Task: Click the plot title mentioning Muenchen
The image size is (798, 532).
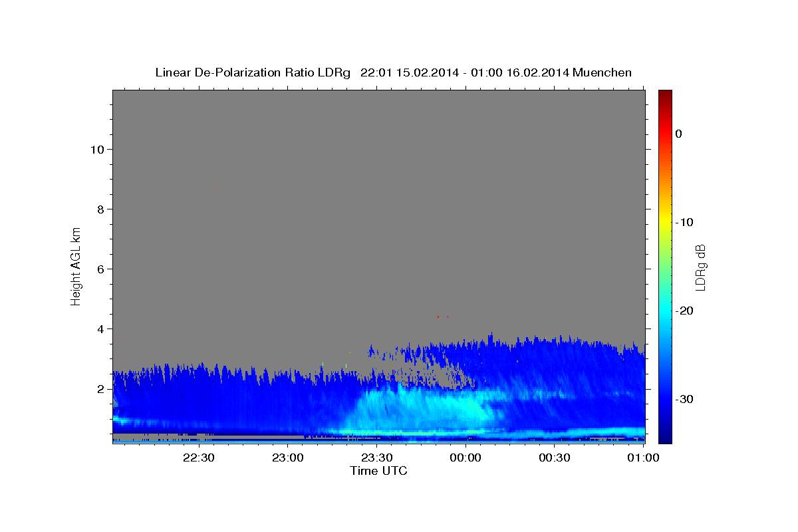Action: coord(393,72)
